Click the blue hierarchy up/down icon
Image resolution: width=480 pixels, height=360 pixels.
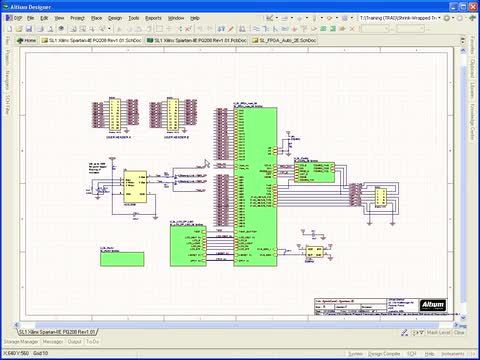pyautogui.click(x=221, y=29)
